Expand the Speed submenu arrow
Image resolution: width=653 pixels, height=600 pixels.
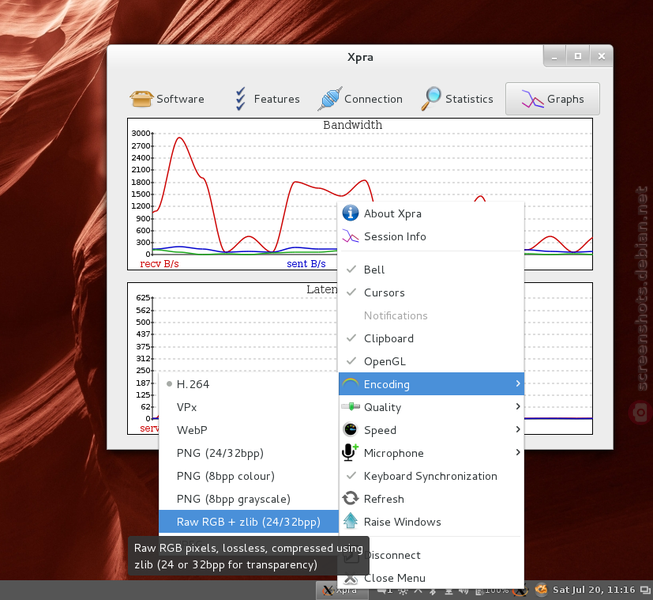coord(518,429)
